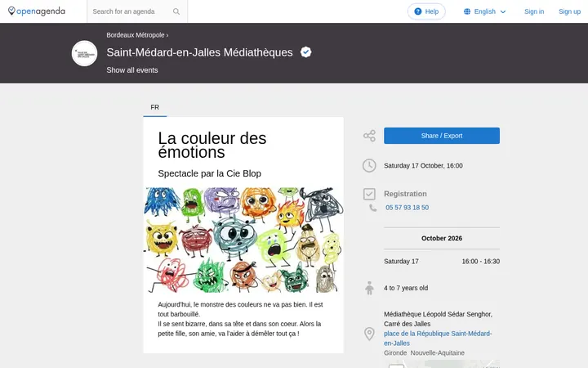The width and height of the screenshot is (588, 368).
Task: Click the child age-range icon
Action: tap(369, 288)
